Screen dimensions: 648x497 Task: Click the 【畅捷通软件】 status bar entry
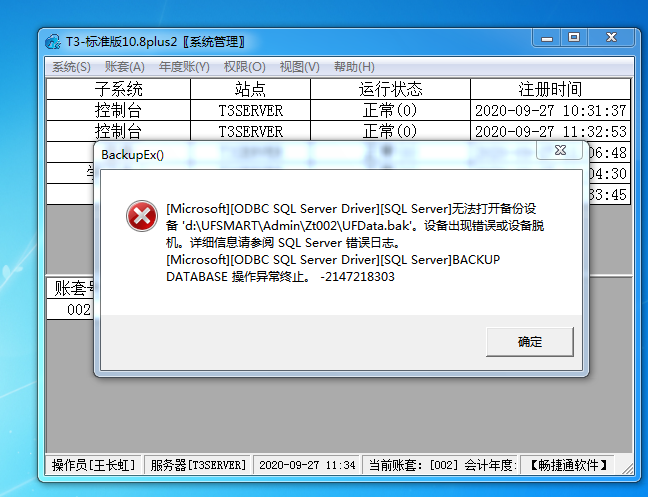(x=568, y=465)
